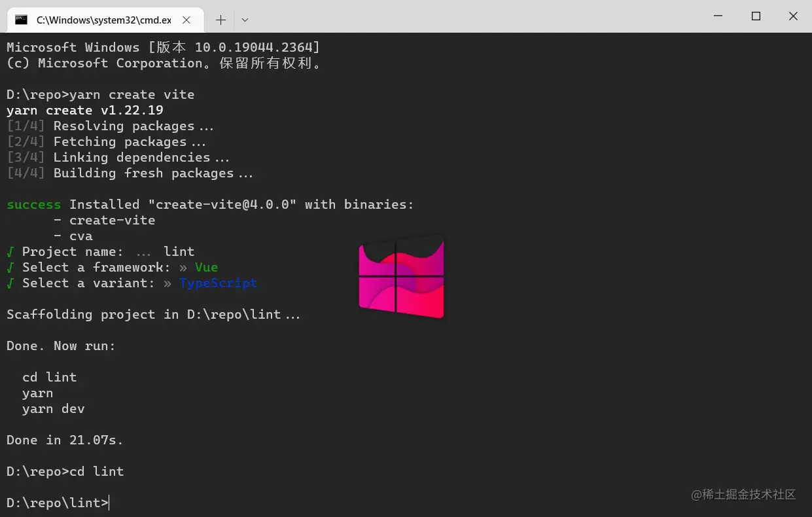Click the Done in 21.07s timing text
This screenshot has width=812, height=517.
[64, 440]
